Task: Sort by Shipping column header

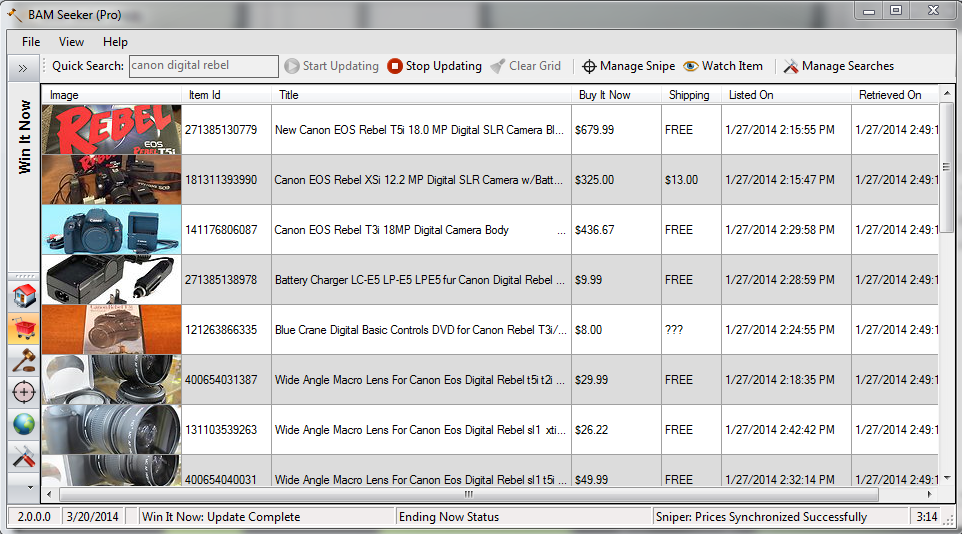Action: tap(691, 95)
